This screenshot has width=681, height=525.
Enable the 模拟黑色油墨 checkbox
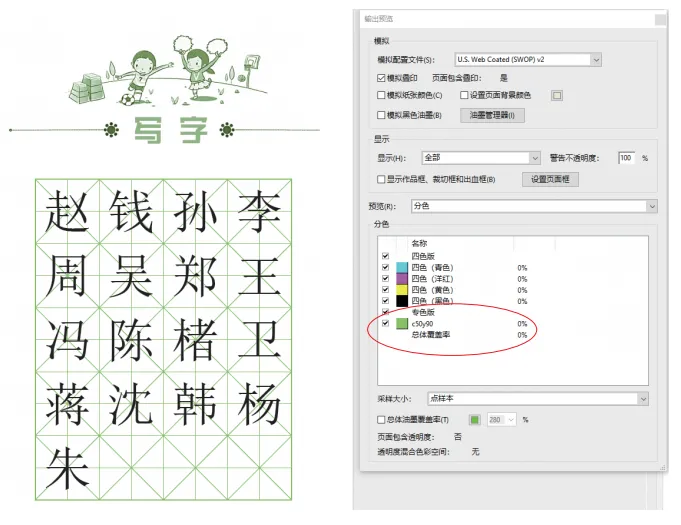[381, 115]
